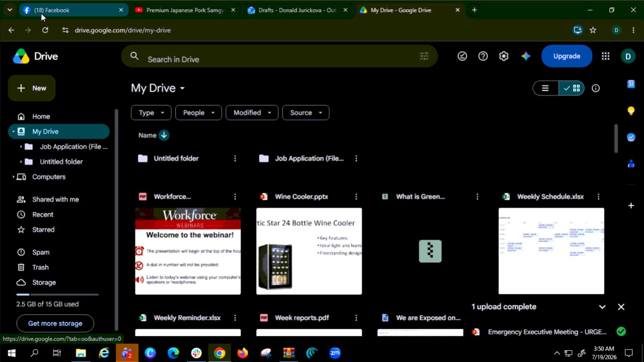
Task: More actions for Wine Cooler.pptx
Action: point(356,197)
